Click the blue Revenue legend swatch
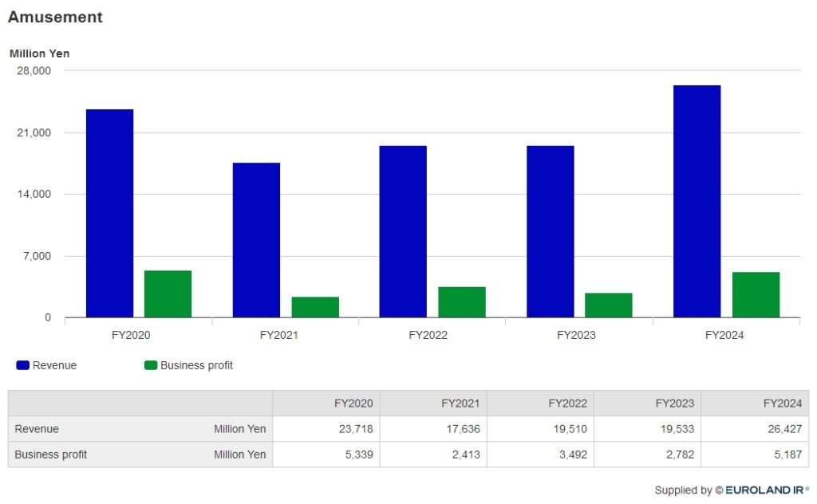 [x=22, y=365]
